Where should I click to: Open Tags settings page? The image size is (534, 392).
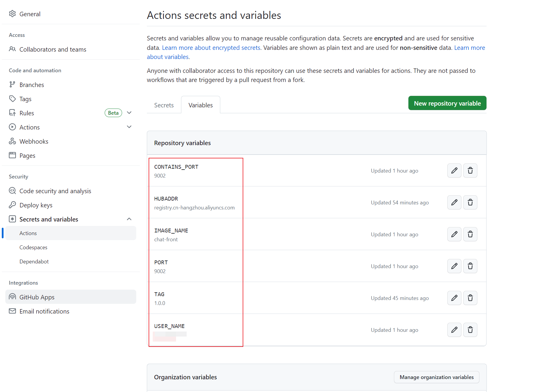[x=71, y=99]
